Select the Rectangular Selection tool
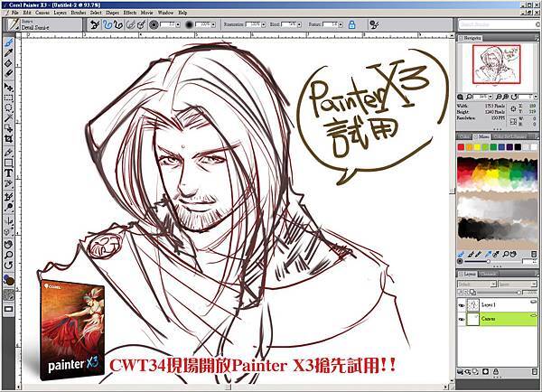The height and width of the screenshot is (392, 542). [x=9, y=98]
